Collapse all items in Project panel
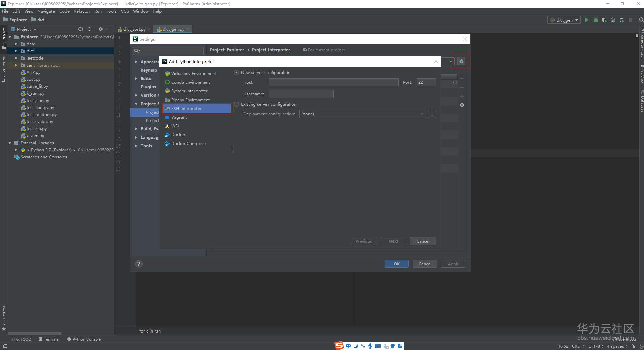The width and height of the screenshot is (644, 350). point(90,29)
